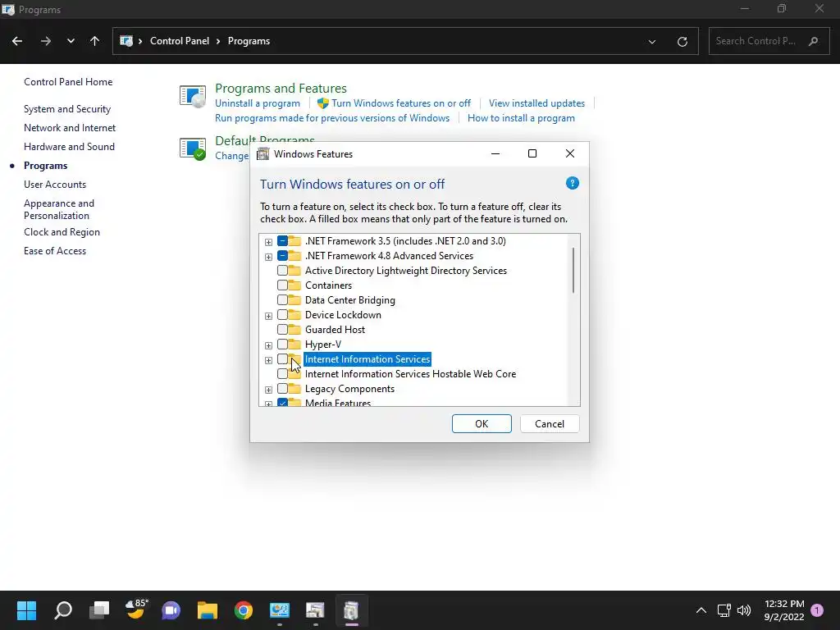Enable the Guarded Host checkbox

282,330
